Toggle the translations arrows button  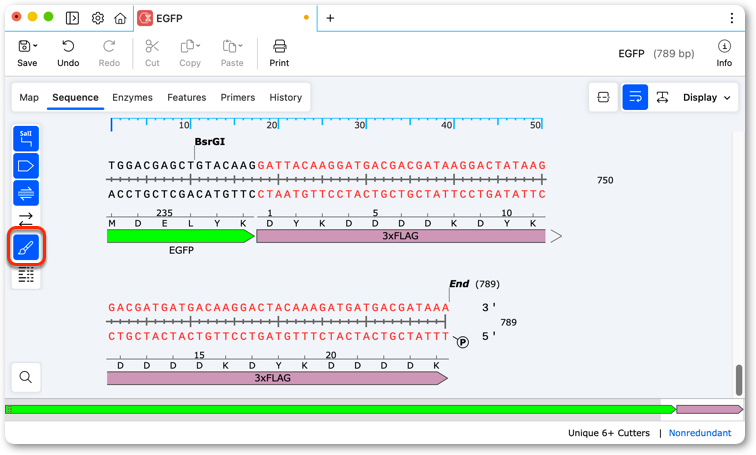pyautogui.click(x=26, y=219)
